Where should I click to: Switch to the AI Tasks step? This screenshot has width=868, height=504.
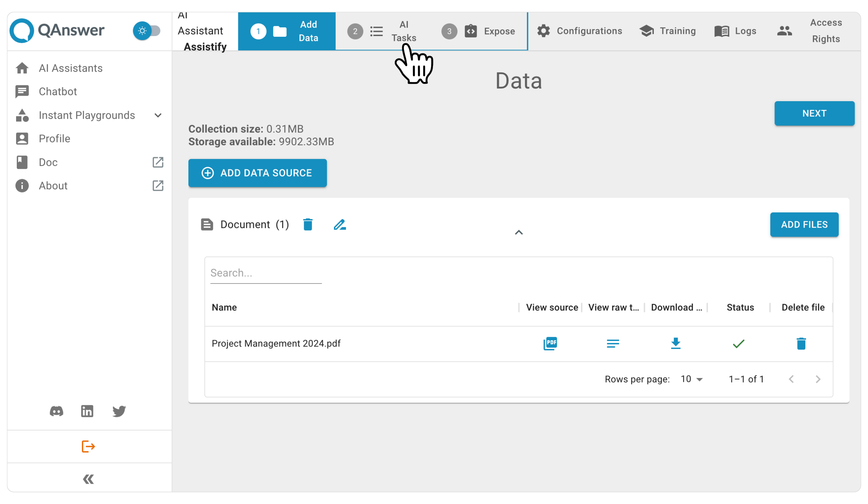pos(383,31)
